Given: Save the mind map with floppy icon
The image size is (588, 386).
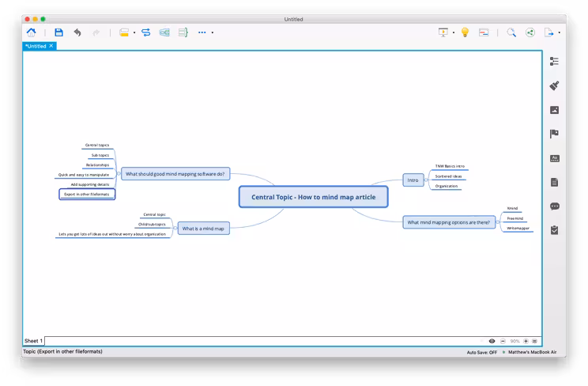Looking at the screenshot, I should pyautogui.click(x=58, y=32).
